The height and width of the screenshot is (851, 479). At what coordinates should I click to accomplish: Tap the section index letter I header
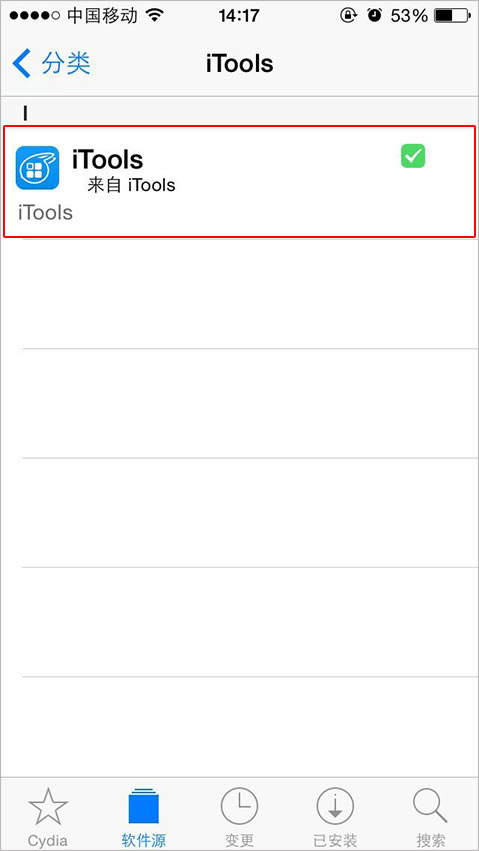click(x=25, y=113)
